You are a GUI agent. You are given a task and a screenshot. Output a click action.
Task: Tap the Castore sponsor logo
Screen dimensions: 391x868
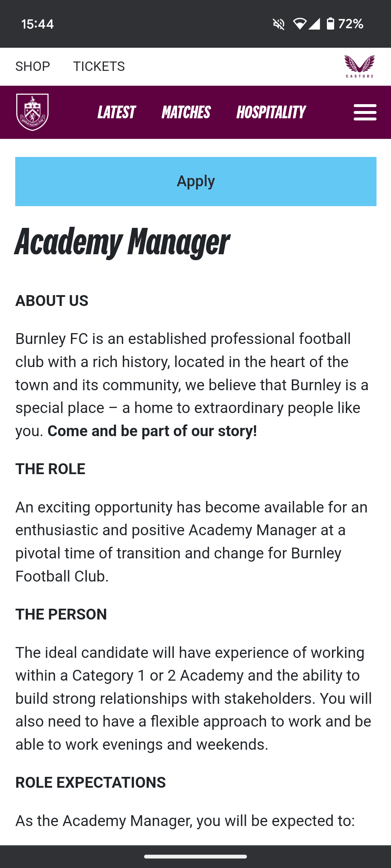click(360, 66)
